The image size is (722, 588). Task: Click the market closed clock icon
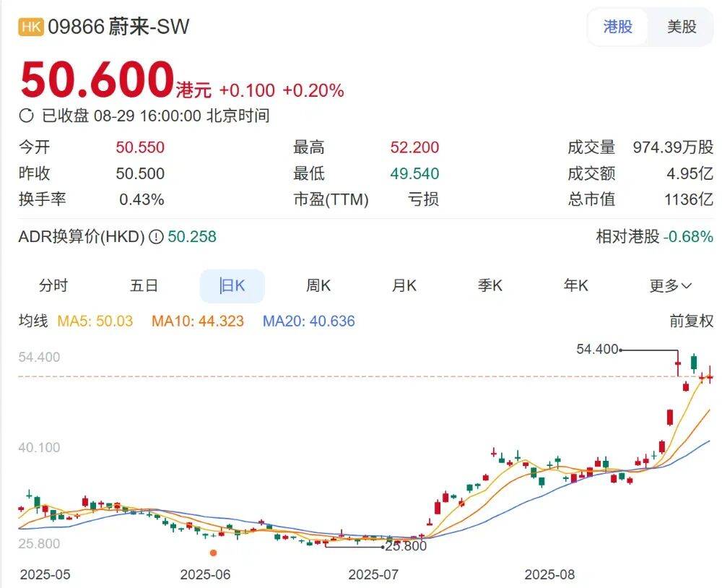click(x=27, y=116)
